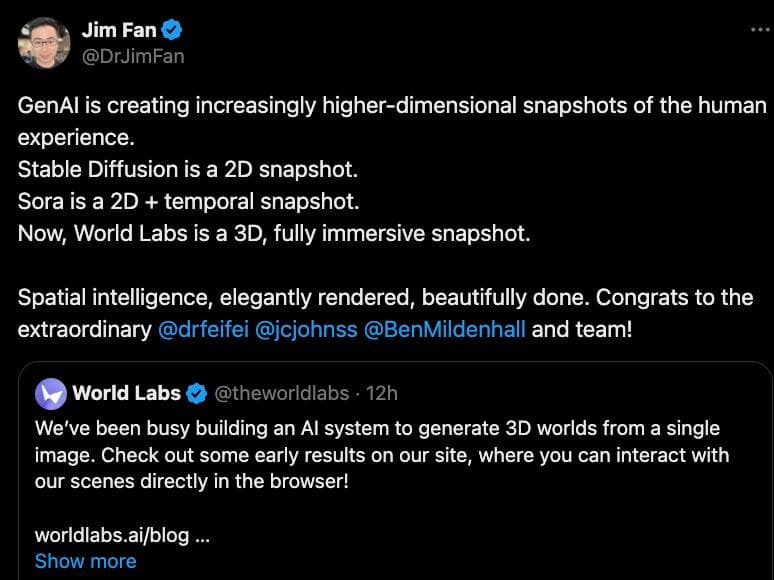Click the World Labs butterfly logo

(x=50, y=393)
